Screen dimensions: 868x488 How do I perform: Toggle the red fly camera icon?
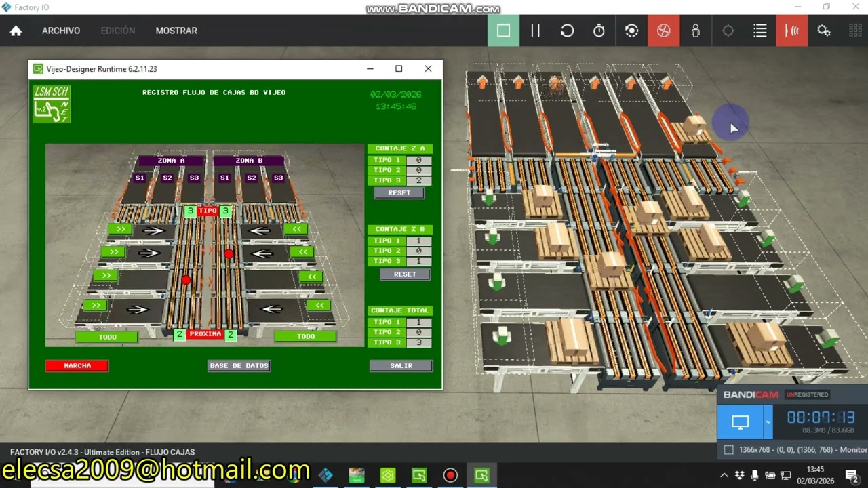(x=663, y=30)
